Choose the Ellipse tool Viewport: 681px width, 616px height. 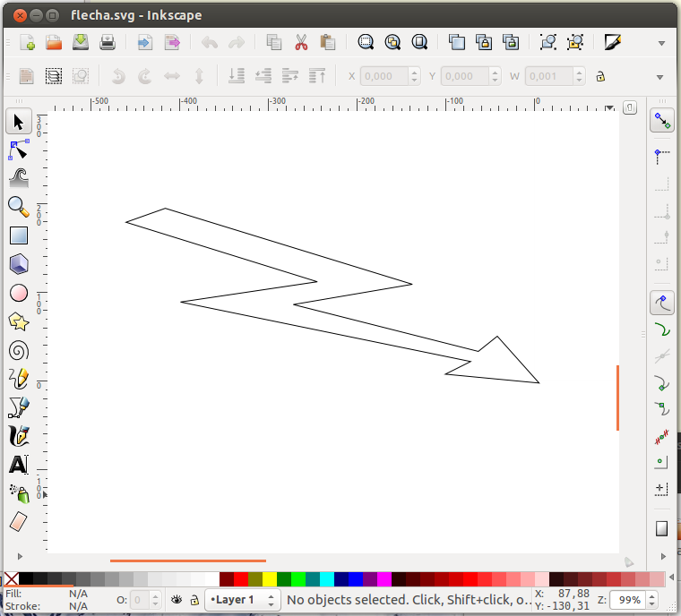[18, 293]
